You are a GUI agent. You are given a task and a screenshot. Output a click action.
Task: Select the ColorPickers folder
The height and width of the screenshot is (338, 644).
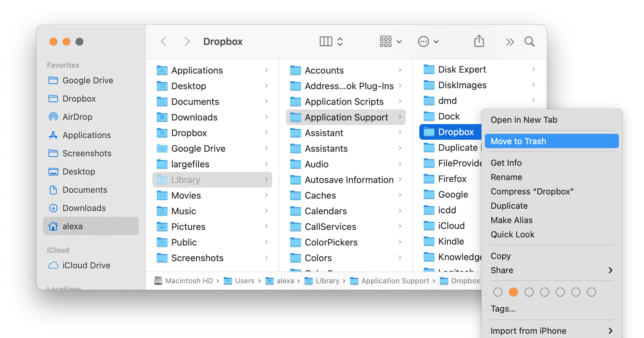345,242
